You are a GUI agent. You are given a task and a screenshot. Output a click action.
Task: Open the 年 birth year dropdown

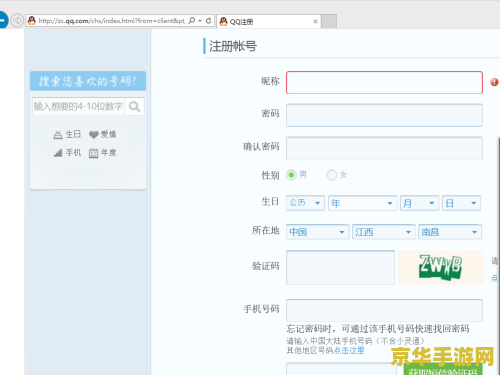pos(362,203)
